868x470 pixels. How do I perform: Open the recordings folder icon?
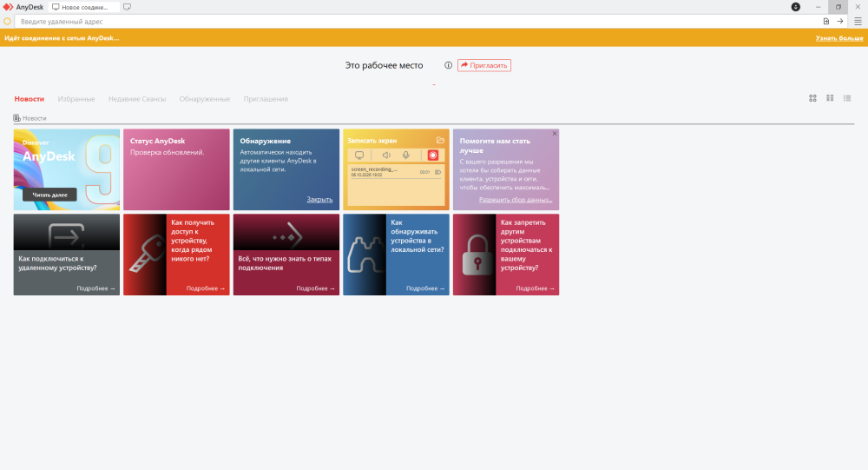[x=440, y=140]
